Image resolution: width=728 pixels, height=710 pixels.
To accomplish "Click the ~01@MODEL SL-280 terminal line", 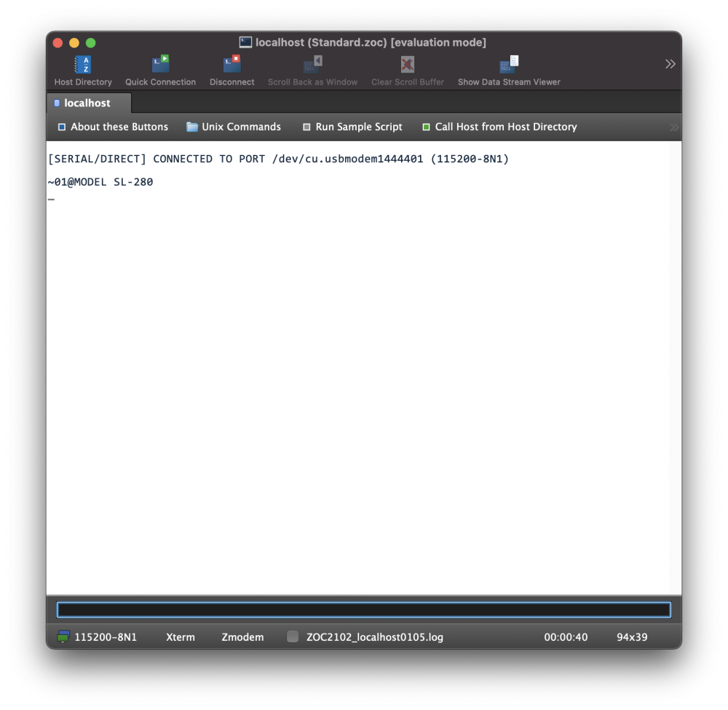I will 100,182.
